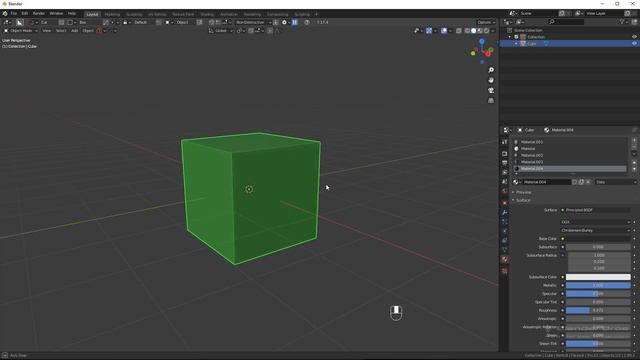Select the Material.003 slot
The width and height of the screenshot is (640, 360).
point(570,162)
